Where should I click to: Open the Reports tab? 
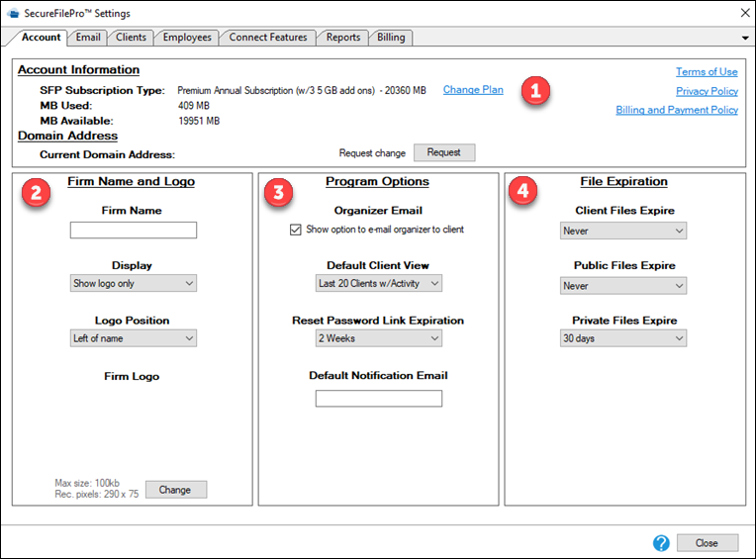tap(342, 38)
